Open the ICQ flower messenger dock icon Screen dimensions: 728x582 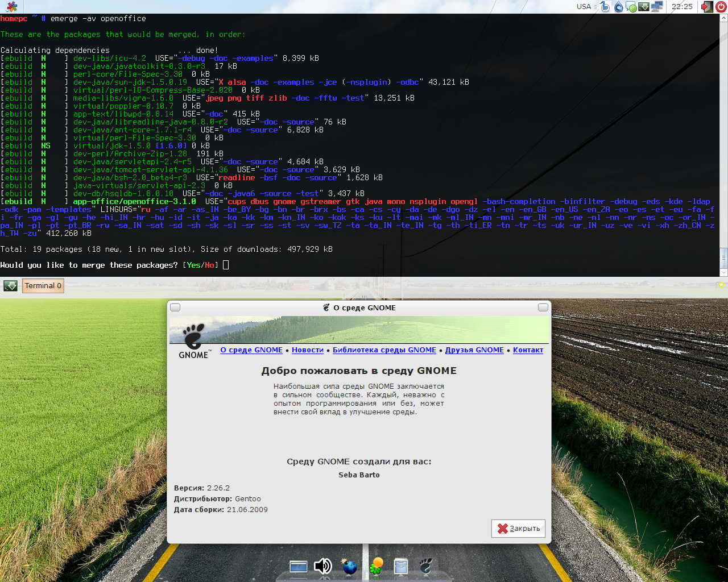[x=376, y=566]
